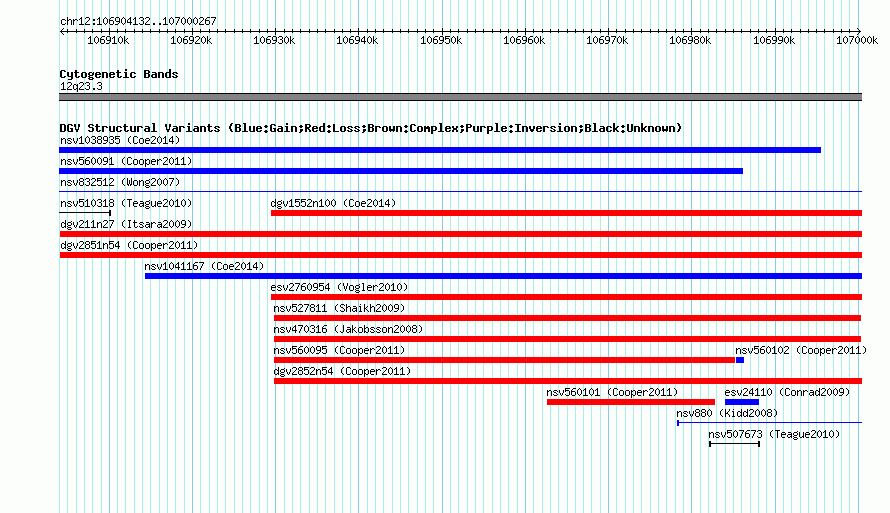Click the dgv2851n54 (Cooper2011) red bar

[460, 255]
